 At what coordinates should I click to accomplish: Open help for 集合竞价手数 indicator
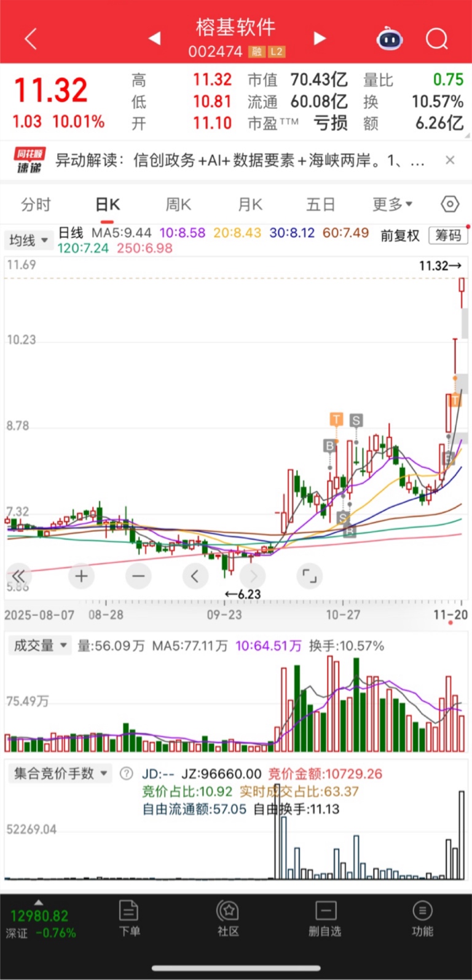126,773
